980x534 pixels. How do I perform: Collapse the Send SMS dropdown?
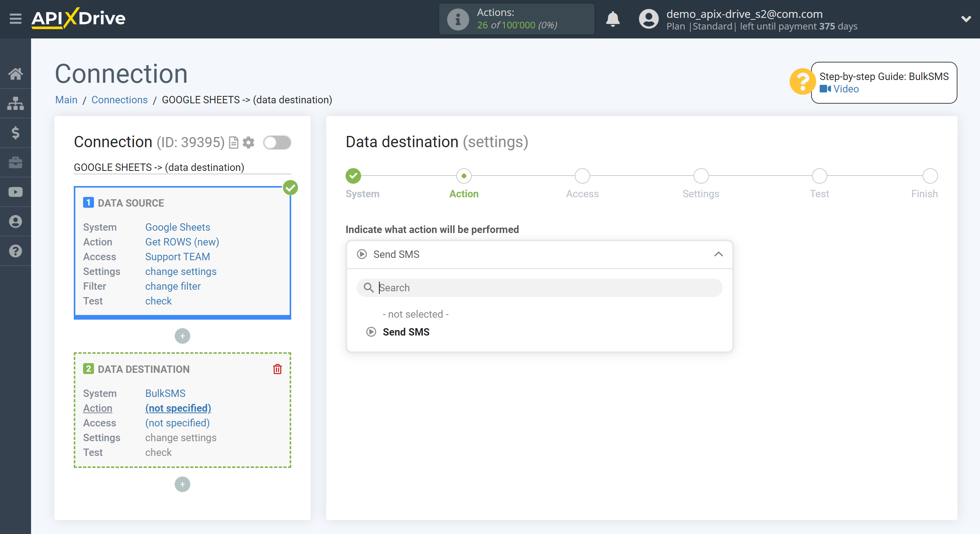(x=718, y=254)
